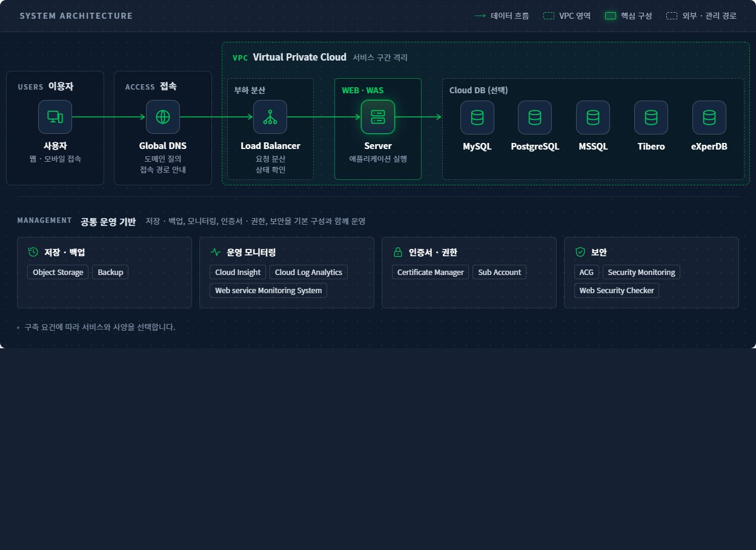
Task: Click the Server rack icon
Action: [378, 117]
